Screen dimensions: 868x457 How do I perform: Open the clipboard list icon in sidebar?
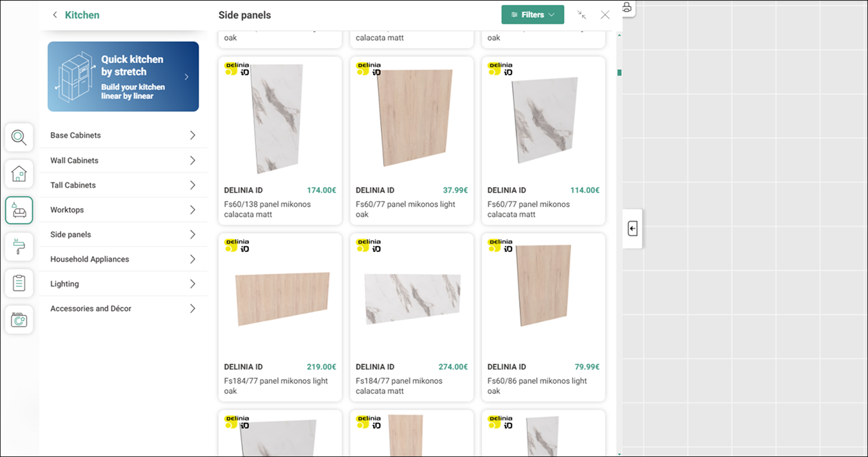19,283
